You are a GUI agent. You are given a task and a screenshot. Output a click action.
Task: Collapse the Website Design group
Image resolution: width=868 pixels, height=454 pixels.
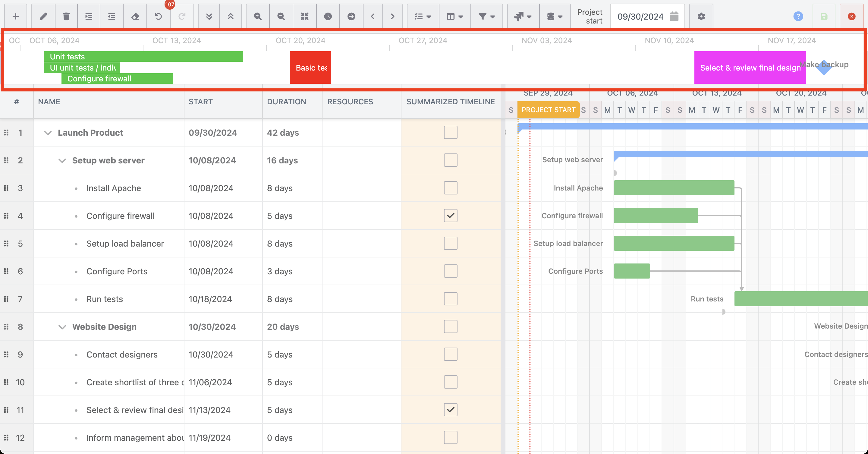(62, 327)
